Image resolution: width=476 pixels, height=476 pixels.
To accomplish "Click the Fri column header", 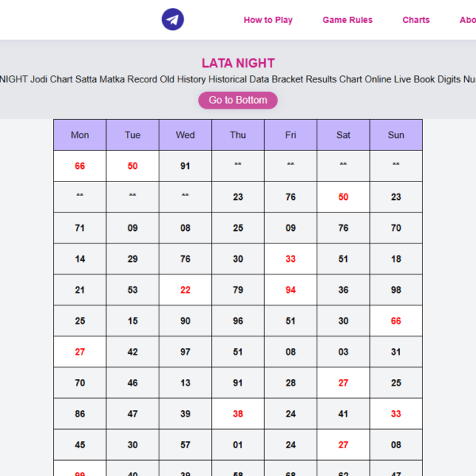I will point(290,135).
